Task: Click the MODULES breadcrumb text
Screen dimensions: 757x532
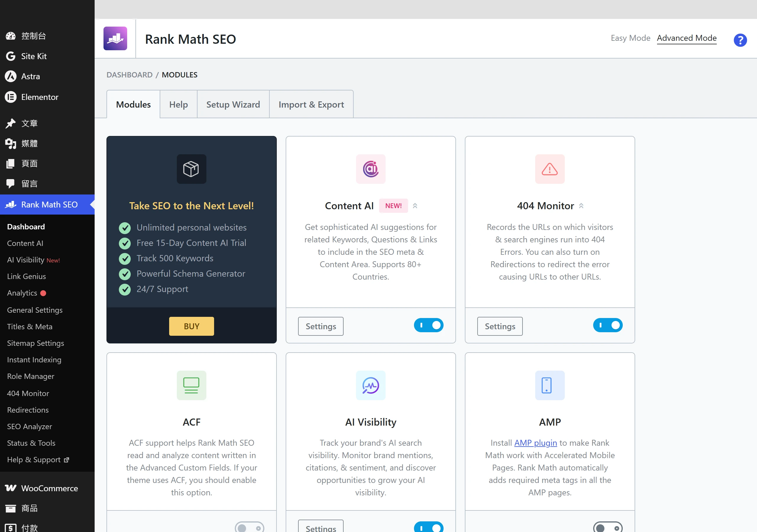Action: pos(179,75)
